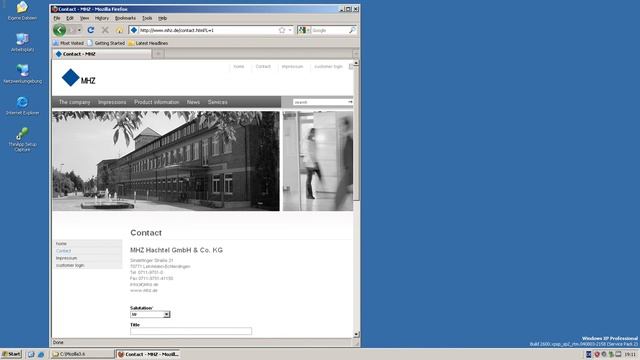The height and width of the screenshot is (360, 640).
Task: Click the green Back arrow button
Action: click(x=59, y=30)
